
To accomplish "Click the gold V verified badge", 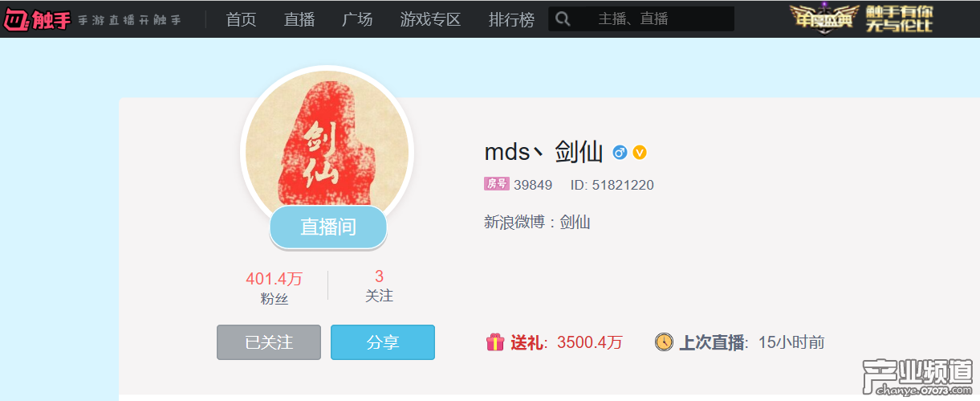I will (x=640, y=152).
